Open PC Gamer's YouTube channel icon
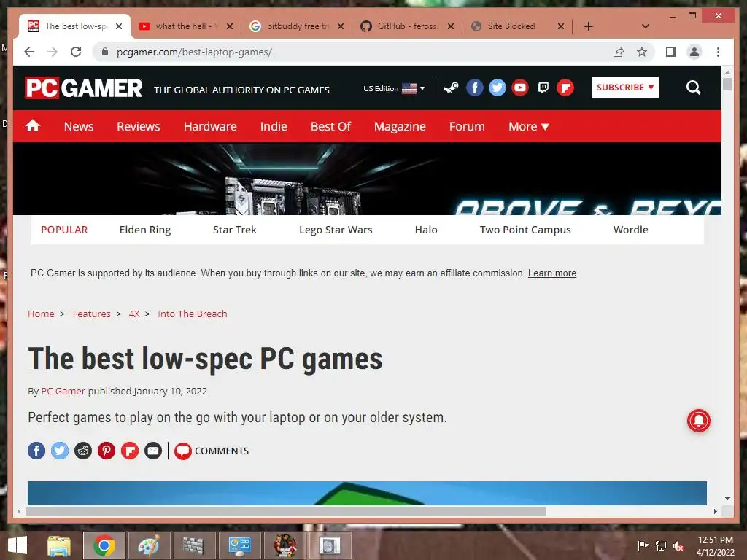 pos(520,87)
